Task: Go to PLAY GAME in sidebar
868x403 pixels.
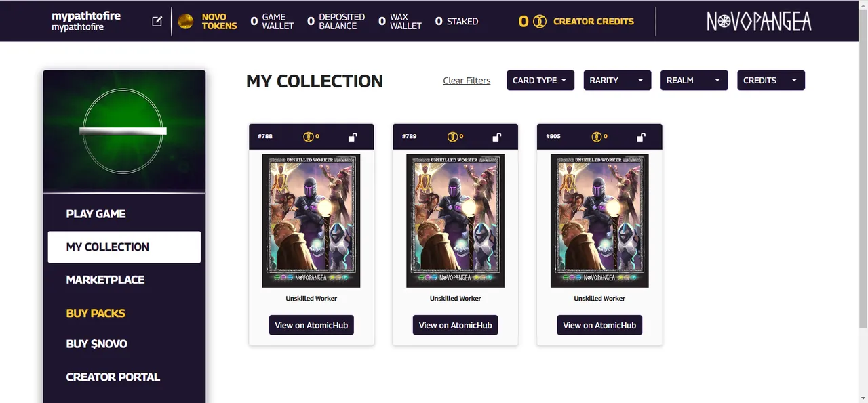Action: 96,214
